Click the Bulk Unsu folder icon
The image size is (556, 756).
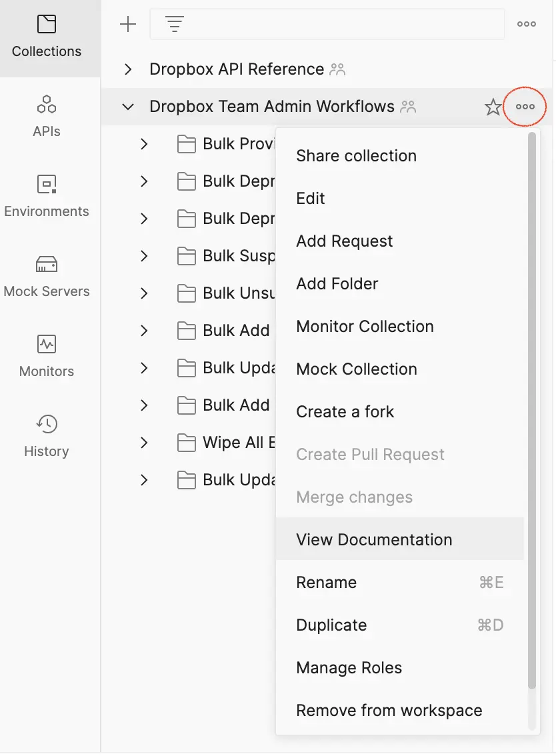pyautogui.click(x=186, y=293)
